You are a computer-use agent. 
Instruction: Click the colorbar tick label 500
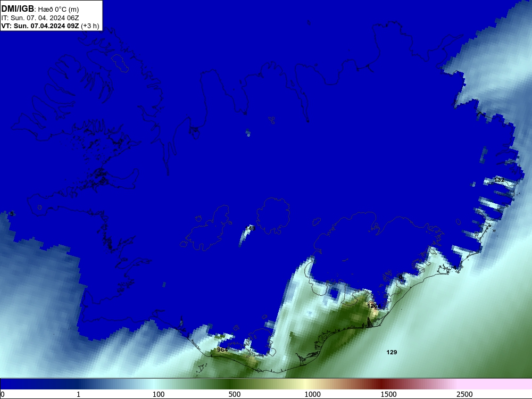[235, 394]
